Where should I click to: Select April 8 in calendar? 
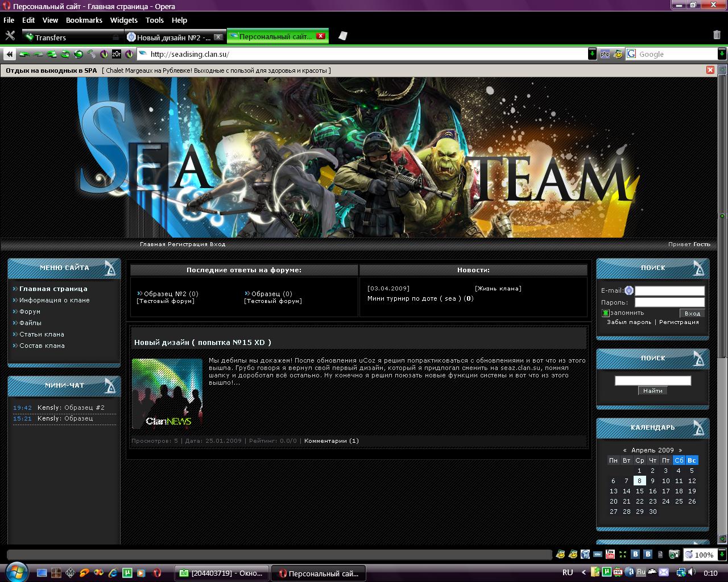point(639,481)
